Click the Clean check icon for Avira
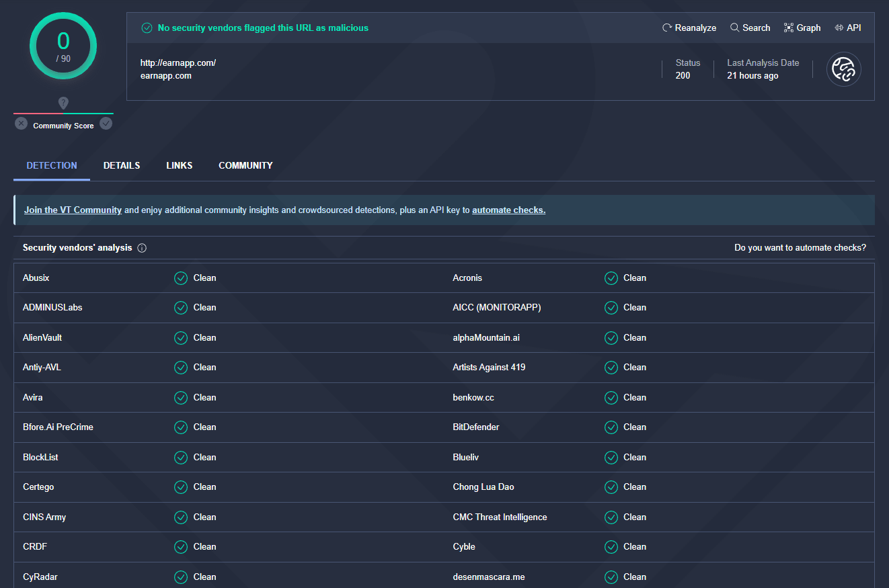The image size is (889, 588). [181, 397]
